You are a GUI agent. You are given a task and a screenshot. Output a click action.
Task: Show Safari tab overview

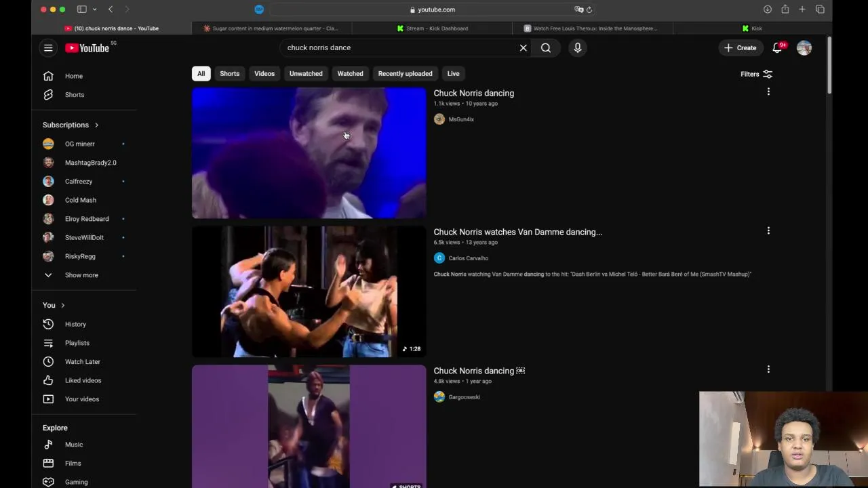(820, 9)
